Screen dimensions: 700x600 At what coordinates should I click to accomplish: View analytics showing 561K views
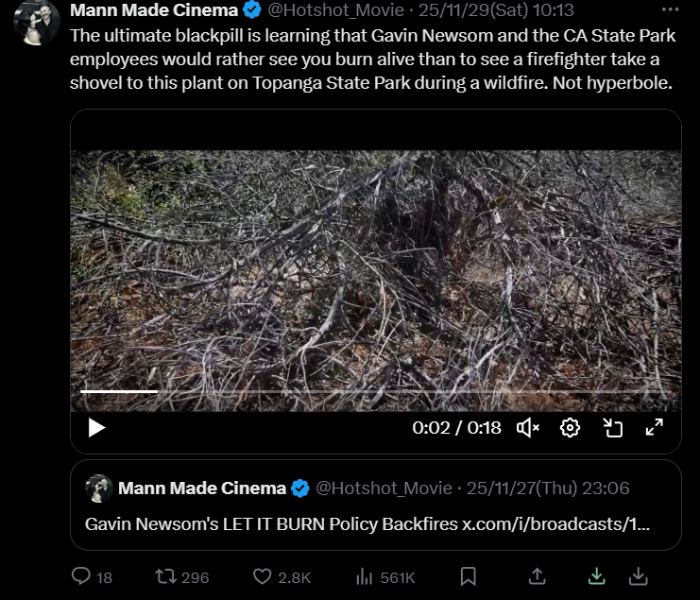pos(385,576)
